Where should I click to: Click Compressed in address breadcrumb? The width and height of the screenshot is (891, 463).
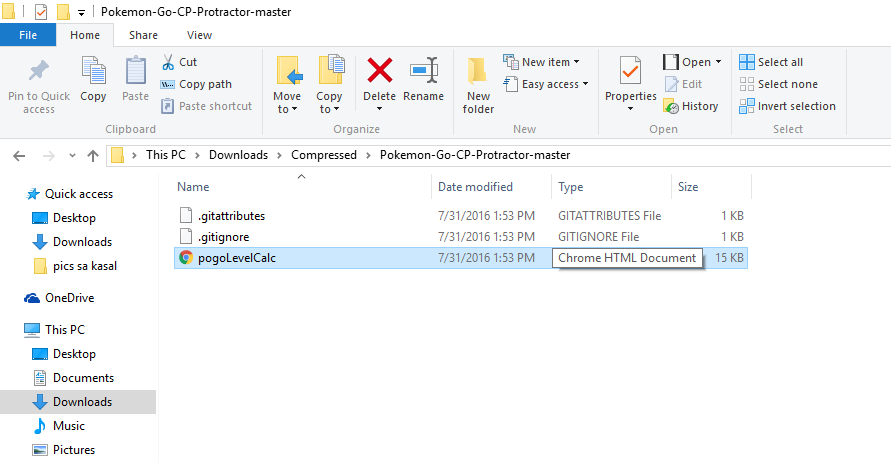click(324, 155)
